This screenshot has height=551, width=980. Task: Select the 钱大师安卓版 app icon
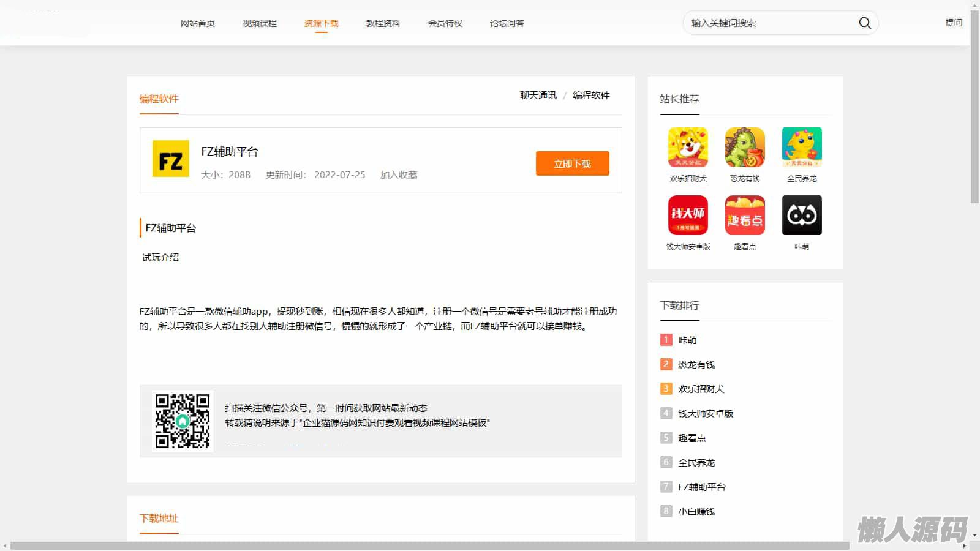point(688,216)
